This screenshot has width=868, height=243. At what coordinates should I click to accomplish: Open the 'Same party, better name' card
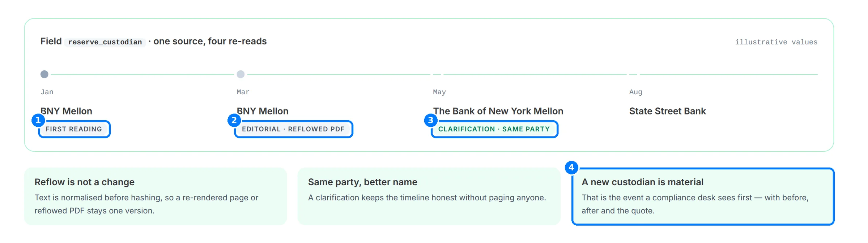tap(429, 196)
